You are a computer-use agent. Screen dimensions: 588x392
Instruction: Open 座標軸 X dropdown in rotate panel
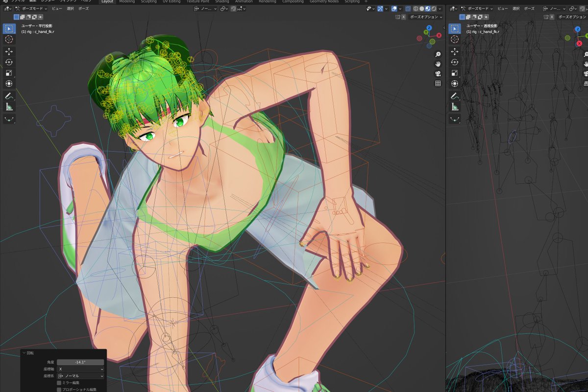pos(80,369)
